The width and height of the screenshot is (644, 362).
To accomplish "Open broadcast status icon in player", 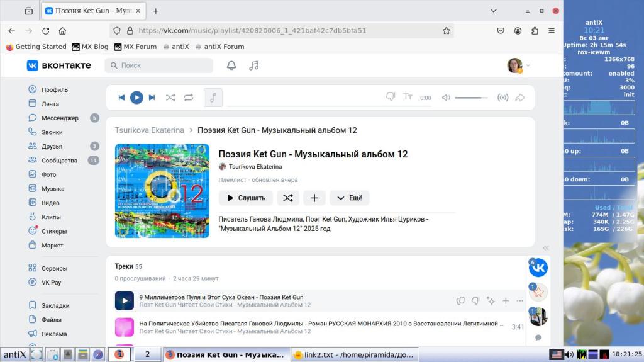I will tap(502, 98).
